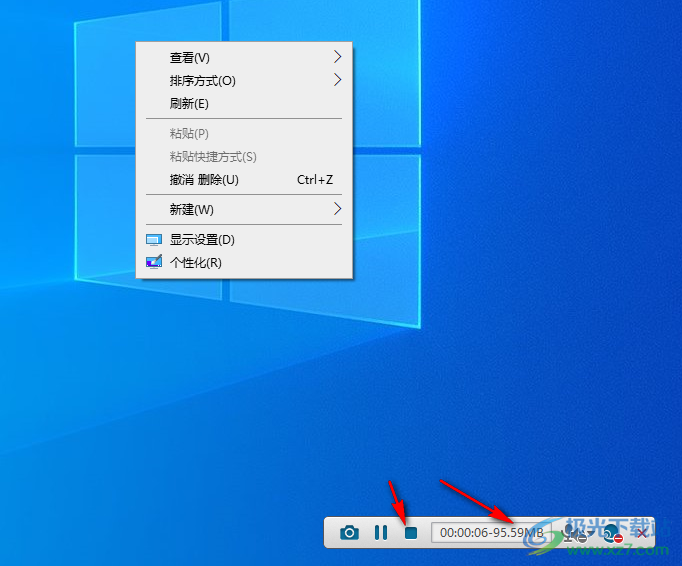
Task: Expand the arrow beside 排序方式(O)
Action: click(338, 80)
